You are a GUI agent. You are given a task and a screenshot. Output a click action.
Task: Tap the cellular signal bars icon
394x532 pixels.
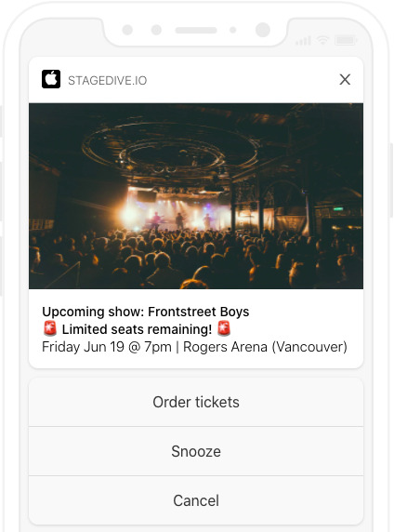click(303, 41)
